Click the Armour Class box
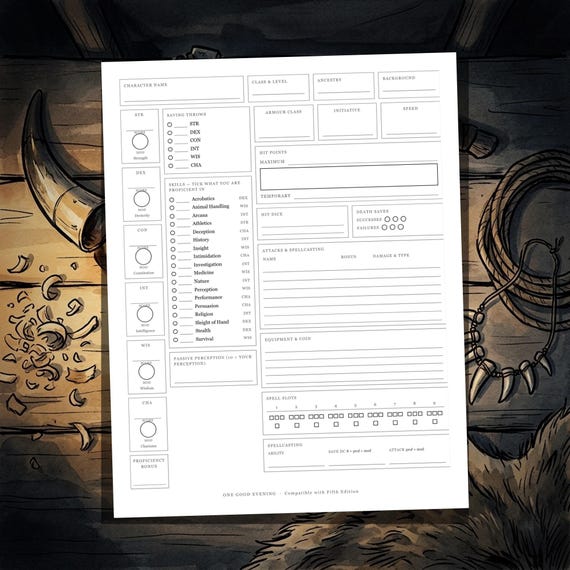Image resolution: width=570 pixels, height=570 pixels. [284, 123]
